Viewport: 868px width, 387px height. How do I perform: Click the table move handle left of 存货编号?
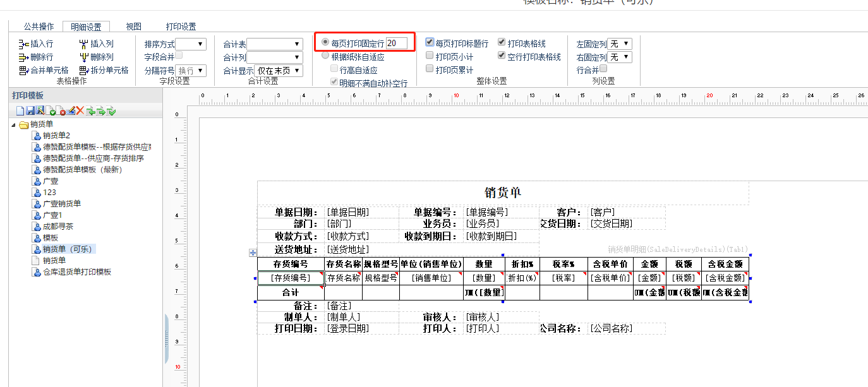253,253
